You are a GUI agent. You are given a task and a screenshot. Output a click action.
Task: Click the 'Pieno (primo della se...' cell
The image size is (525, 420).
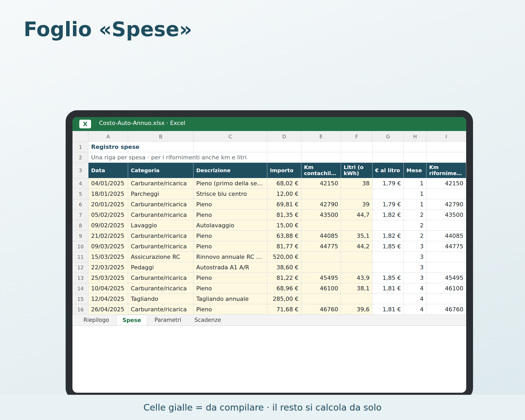pos(230,183)
